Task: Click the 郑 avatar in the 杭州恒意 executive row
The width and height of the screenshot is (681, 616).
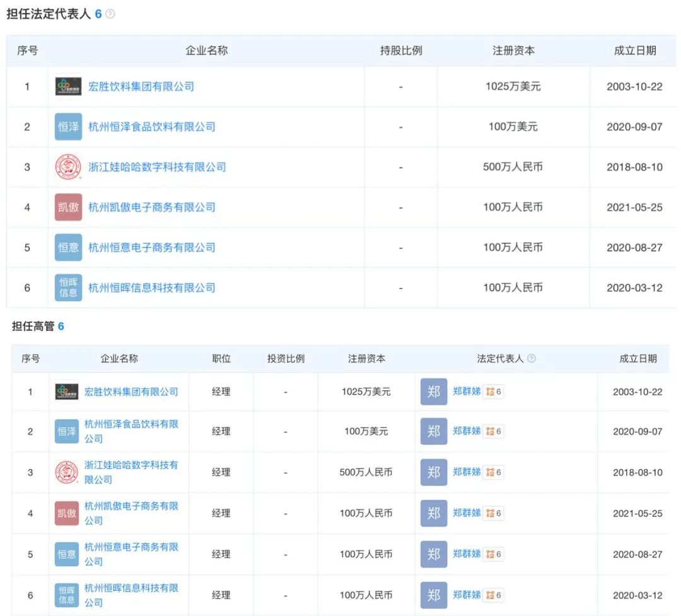Action: point(434,554)
